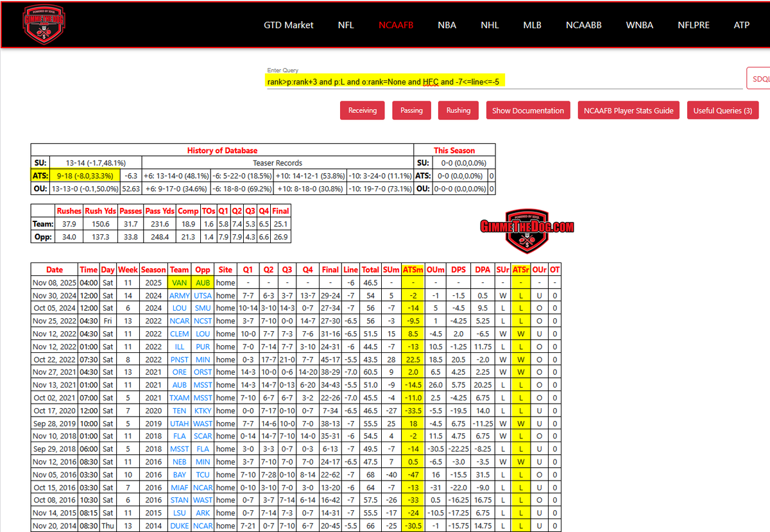
Task: Click the Gimme The Dog logo in the header
Action: pyautogui.click(x=44, y=24)
